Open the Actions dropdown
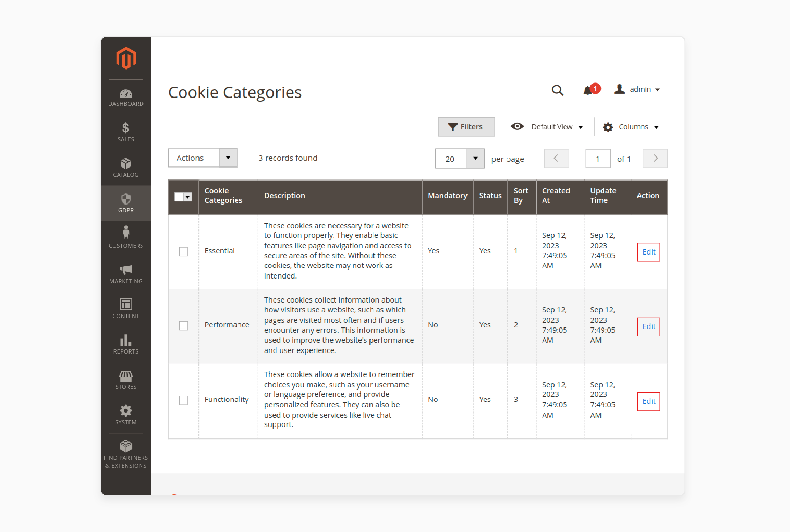This screenshot has height=532, width=790. point(203,158)
